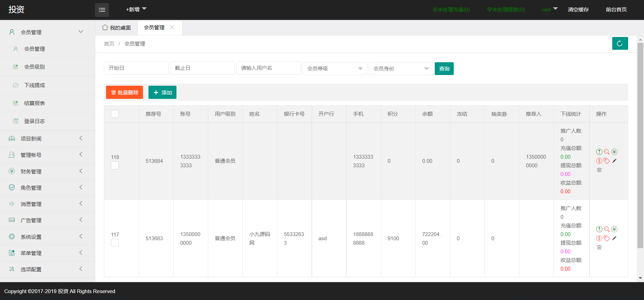Click the 会员级别 sidebar icon
644x300 pixels.
(16, 67)
